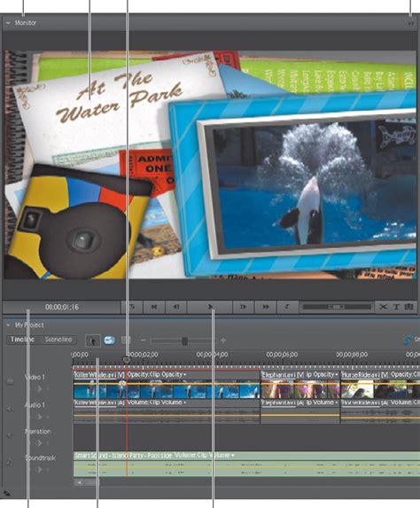This screenshot has height=508, width=420.
Task: Play the movie in the Monitor
Action: click(x=210, y=307)
